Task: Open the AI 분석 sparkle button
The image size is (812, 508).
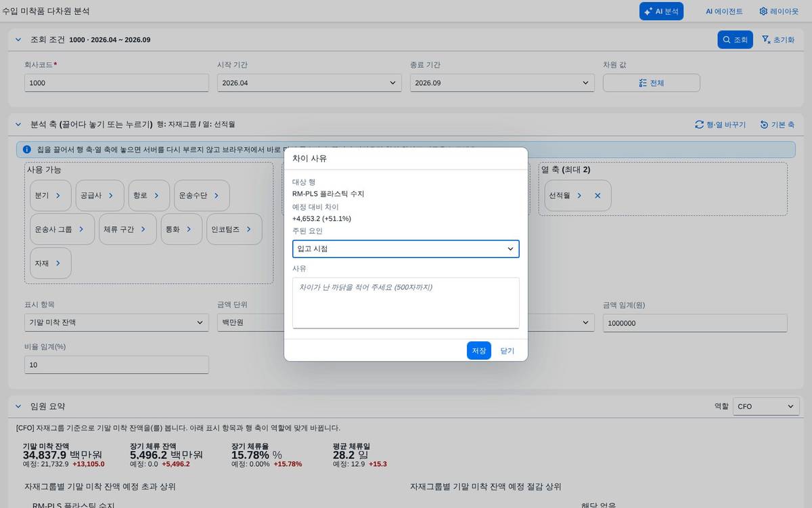Action: pos(661,11)
